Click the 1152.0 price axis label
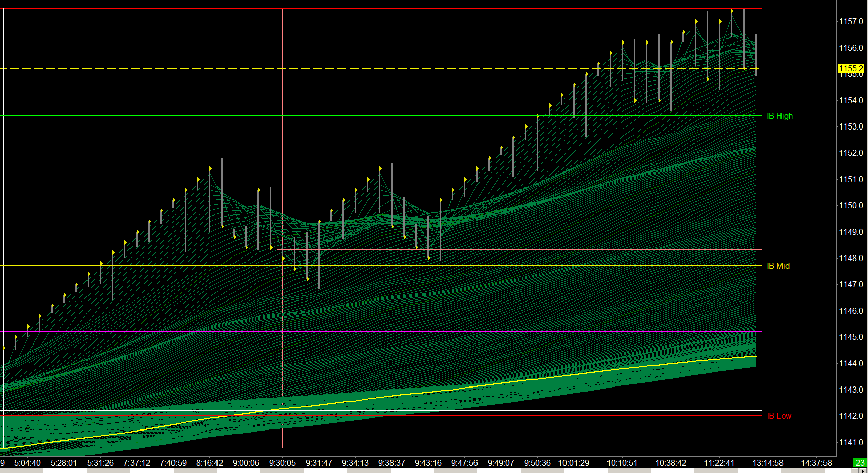This screenshot has height=473, width=868. 851,153
